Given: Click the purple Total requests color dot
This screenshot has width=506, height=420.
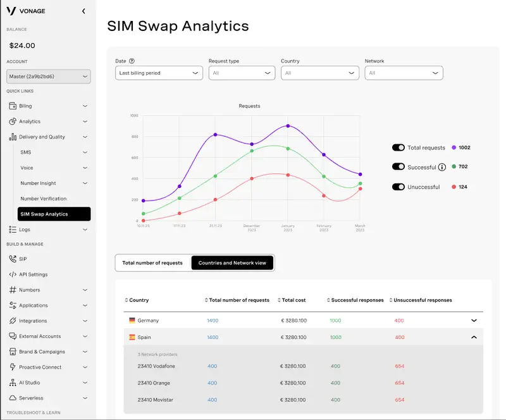Looking at the screenshot, I should 454,147.
